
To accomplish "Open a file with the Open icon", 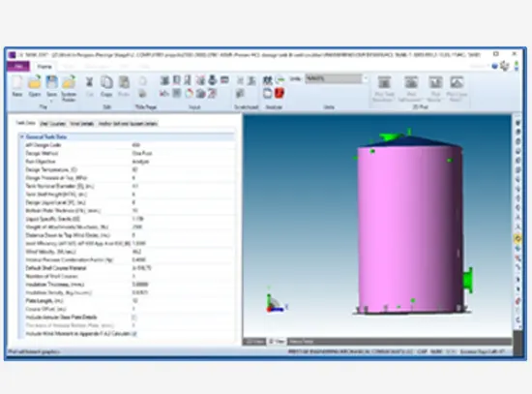I will click(35, 83).
